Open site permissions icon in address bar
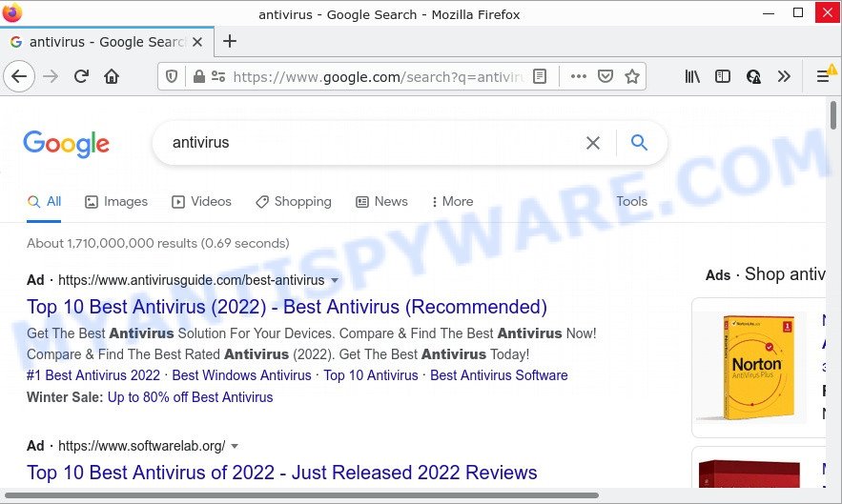Screen dimensions: 842x504 coord(218,77)
